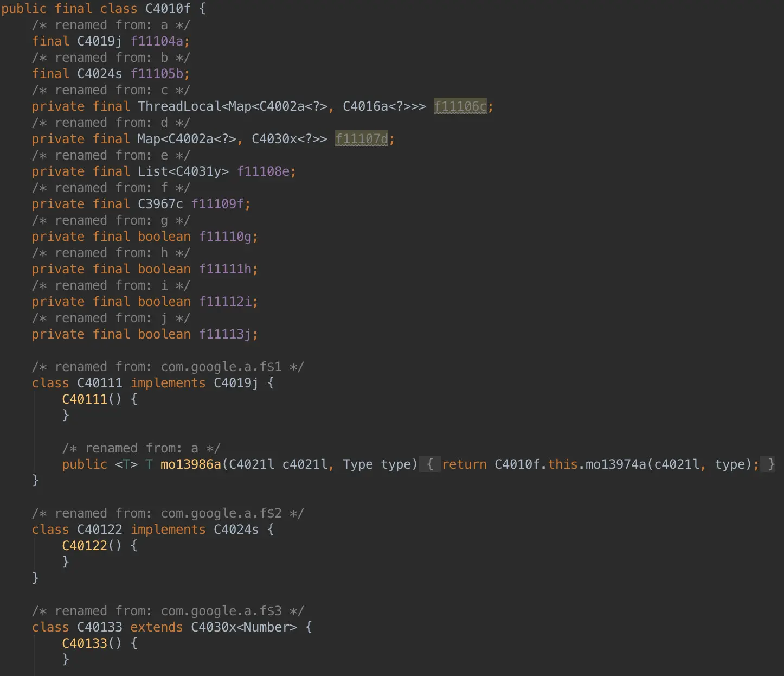Click boolean field f11112i

(x=225, y=302)
